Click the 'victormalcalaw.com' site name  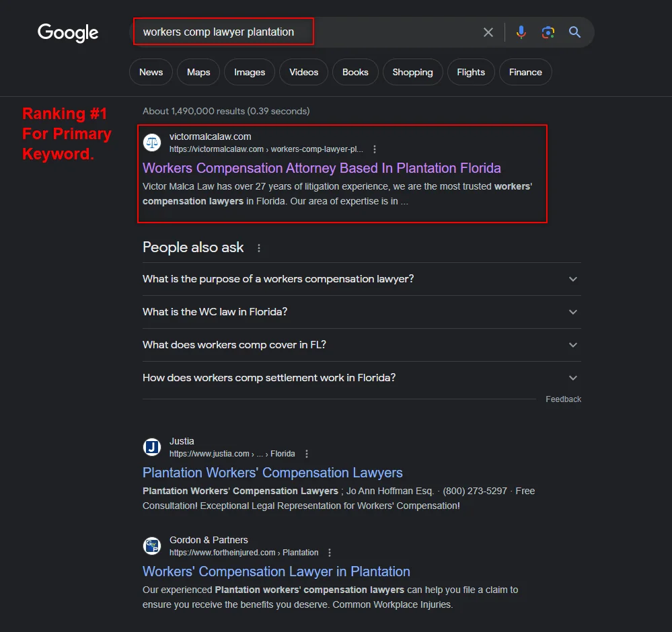pos(211,136)
